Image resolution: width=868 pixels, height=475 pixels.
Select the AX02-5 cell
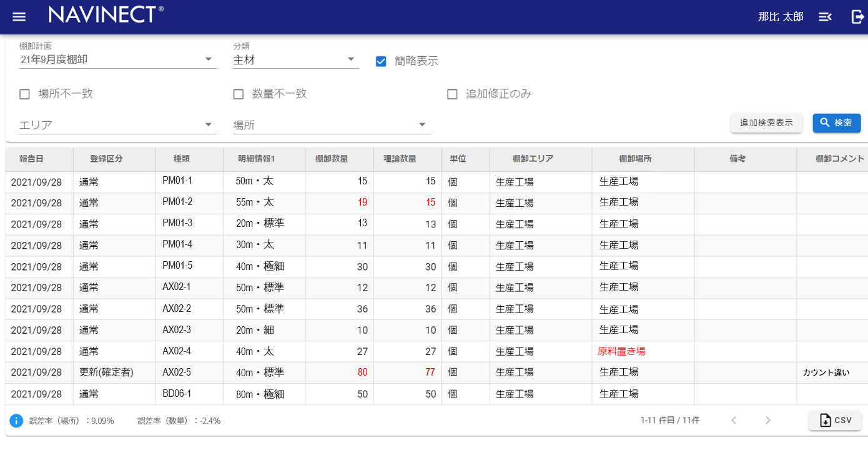(x=189, y=372)
